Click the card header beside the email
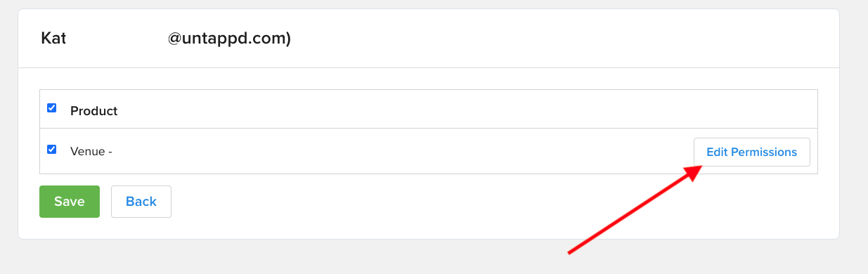This screenshot has width=868, height=274. [x=562, y=39]
